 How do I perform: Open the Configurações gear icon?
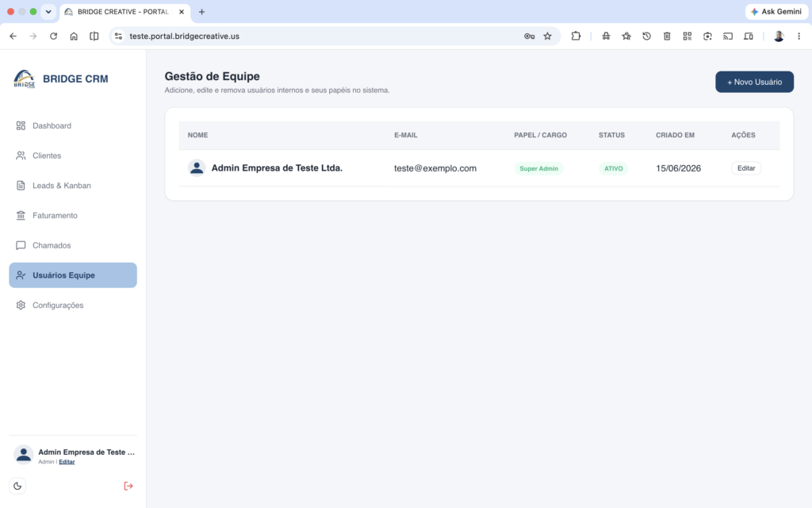[x=21, y=306]
